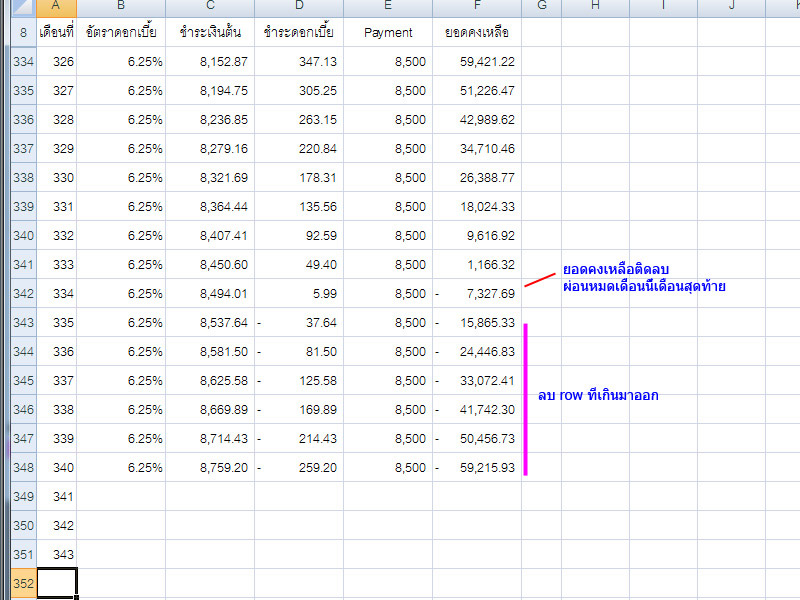Click annotation 'ยอดคงเหลือติดลบ'
Screen dimensions: 800x600
616,269
